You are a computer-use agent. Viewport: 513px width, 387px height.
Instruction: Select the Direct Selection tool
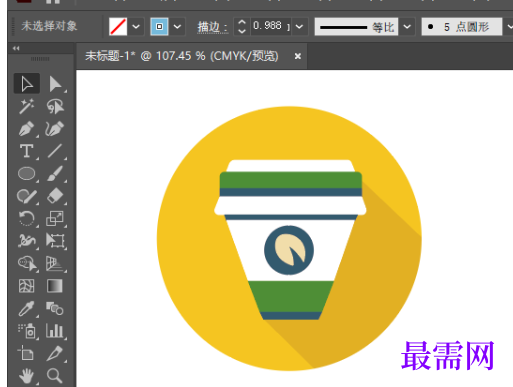point(55,83)
